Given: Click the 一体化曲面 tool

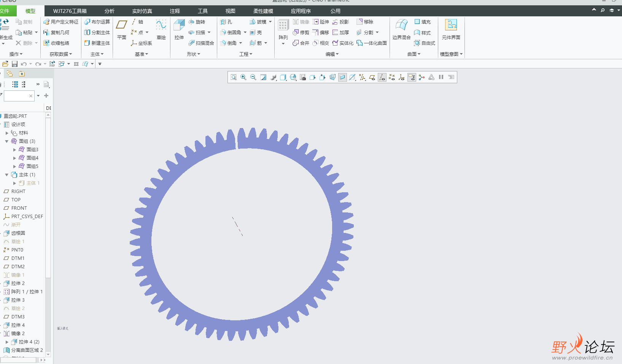Looking at the screenshot, I should tap(371, 43).
